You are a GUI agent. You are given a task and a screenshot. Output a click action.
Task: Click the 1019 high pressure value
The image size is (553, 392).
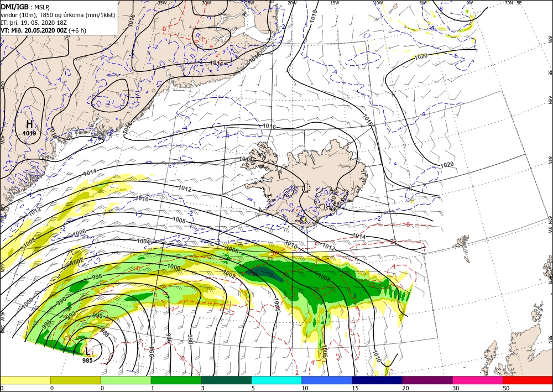point(30,133)
